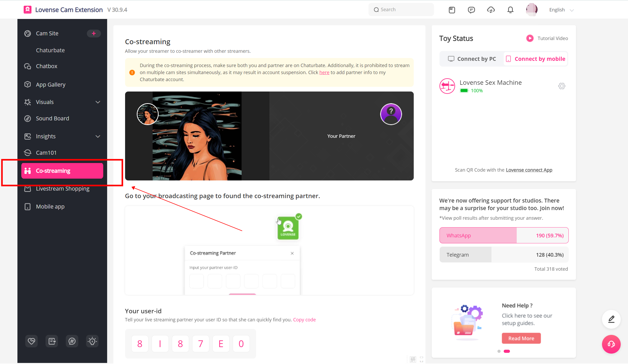The height and width of the screenshot is (364, 628).
Task: Click the 100% battery indicator
Action: click(471, 91)
